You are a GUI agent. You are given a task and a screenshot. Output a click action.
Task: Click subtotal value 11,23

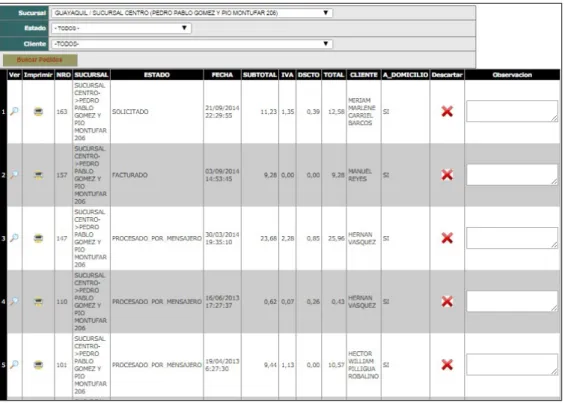[x=268, y=112]
